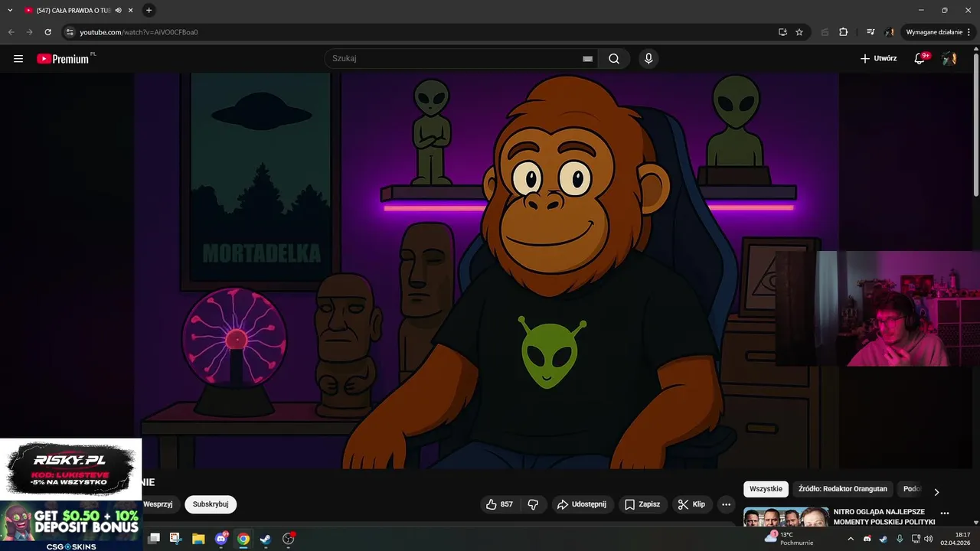Open YouTube notifications bell
980x551 pixels.
920,58
